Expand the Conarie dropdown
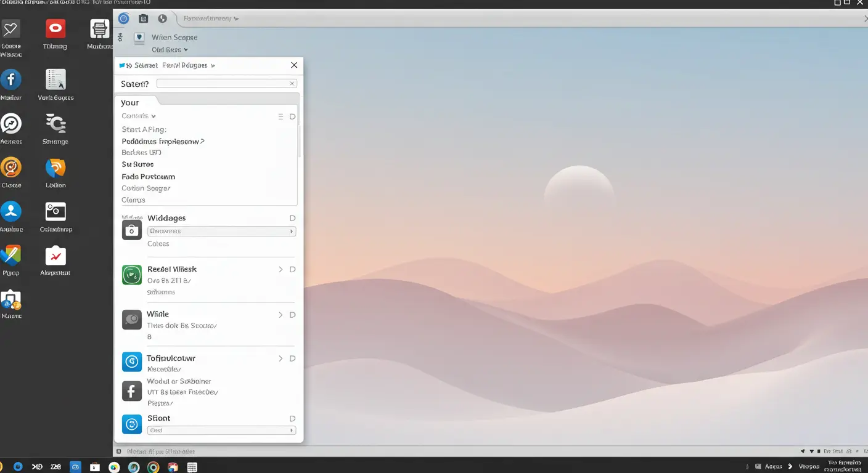The image size is (868, 473). coord(139,116)
